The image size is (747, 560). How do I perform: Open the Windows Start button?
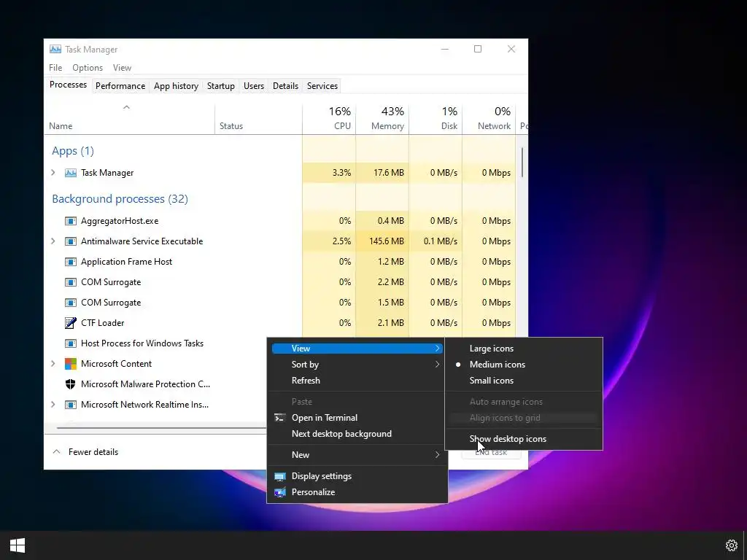pos(18,545)
